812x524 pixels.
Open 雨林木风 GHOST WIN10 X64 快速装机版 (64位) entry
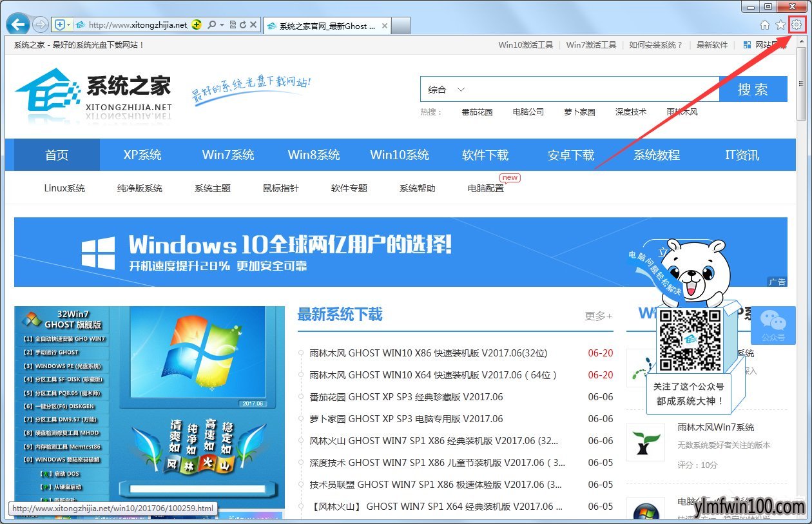click(433, 375)
